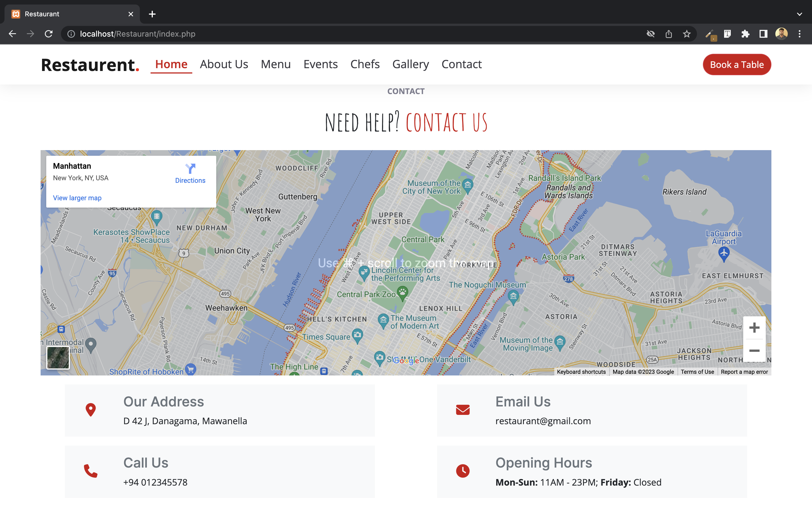The image size is (812, 507).
Task: Open the browser extensions puzzle icon
Action: coord(745,34)
